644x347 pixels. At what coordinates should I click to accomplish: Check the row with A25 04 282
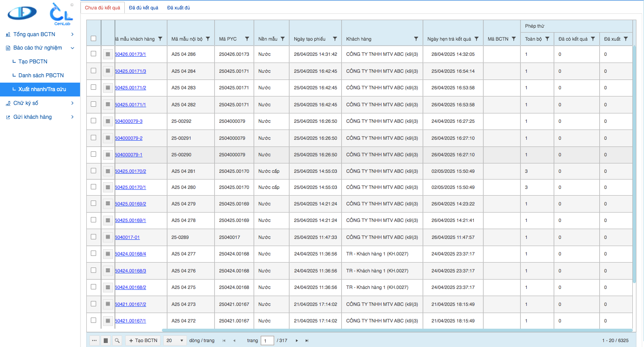click(x=93, y=104)
